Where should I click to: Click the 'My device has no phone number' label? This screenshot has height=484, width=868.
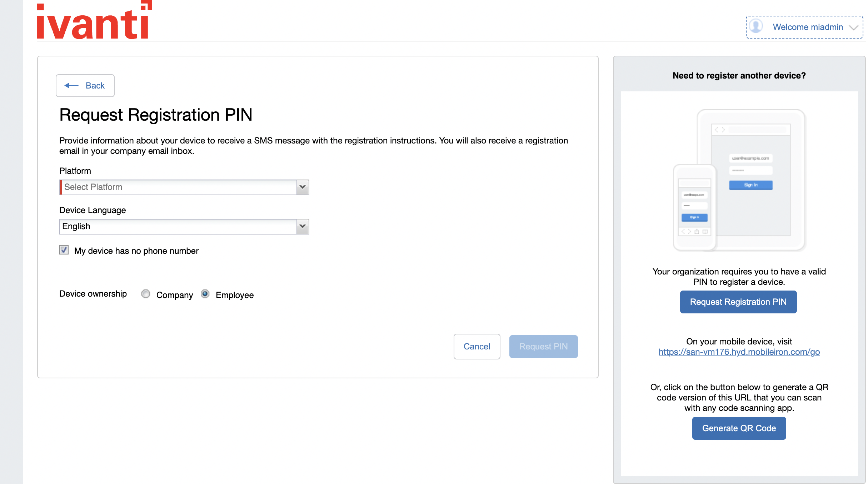click(136, 251)
